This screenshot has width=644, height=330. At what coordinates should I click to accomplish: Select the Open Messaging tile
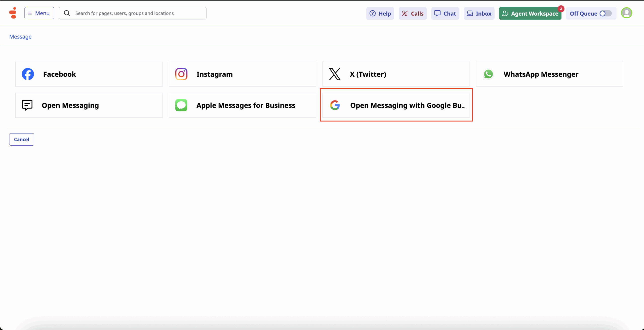pyautogui.click(x=89, y=105)
